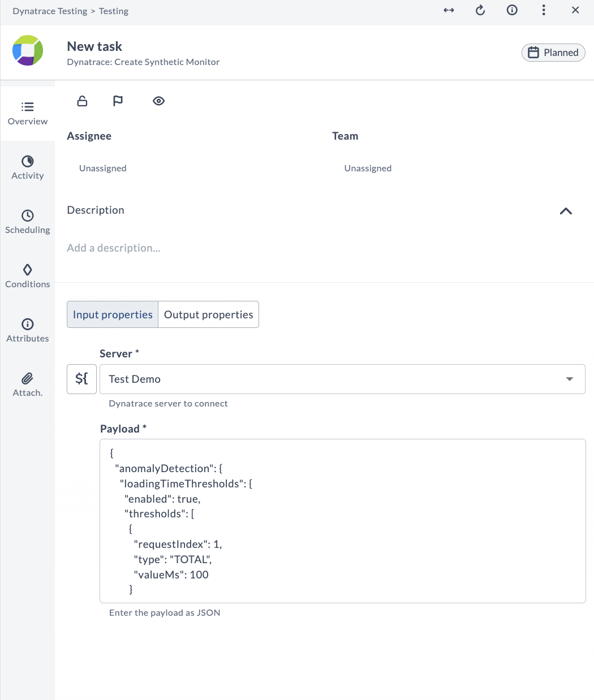
Task: Click the variable ${ icon beside Server
Action: 82,379
